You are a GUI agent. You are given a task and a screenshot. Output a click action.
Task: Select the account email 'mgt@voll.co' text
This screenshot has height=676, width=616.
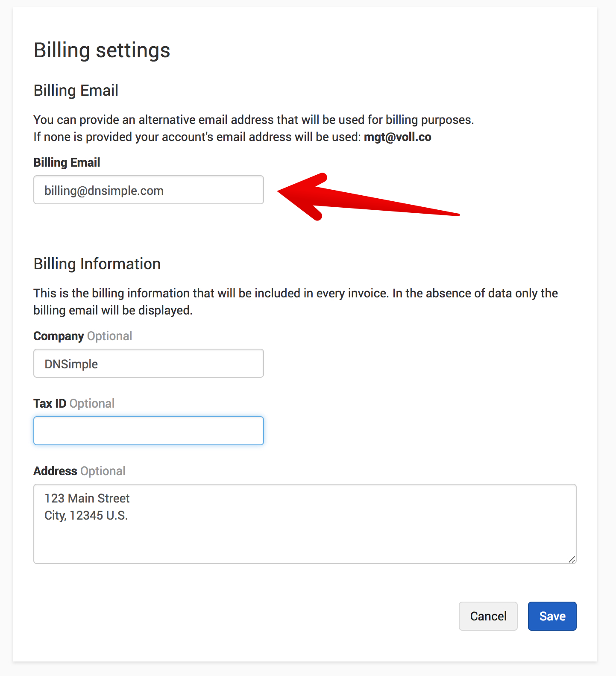coord(397,137)
